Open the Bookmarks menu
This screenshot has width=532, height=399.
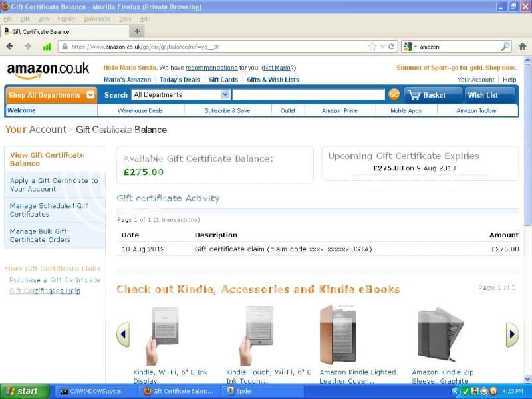tap(96, 19)
